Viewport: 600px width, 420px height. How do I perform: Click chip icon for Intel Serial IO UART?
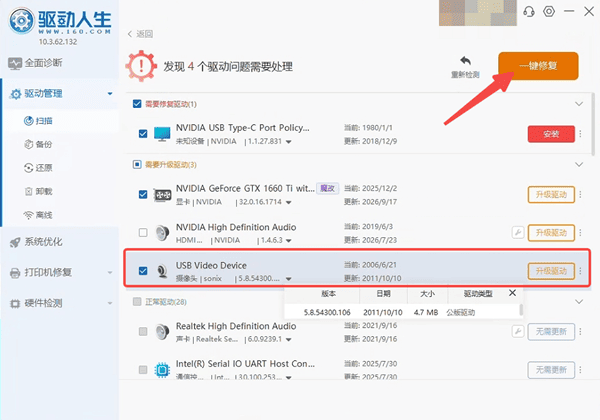162,370
